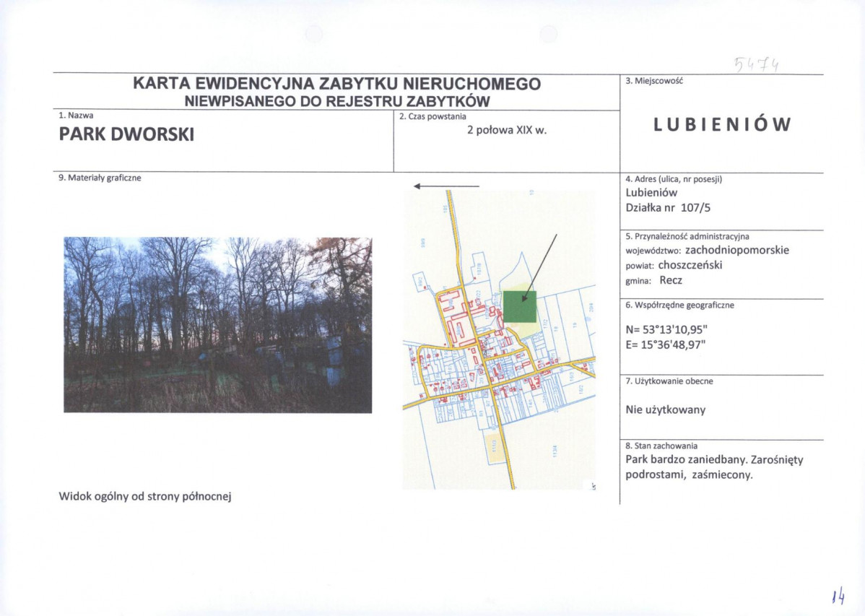
Task: Click the label 2. Czas powstania
Action: [432, 116]
